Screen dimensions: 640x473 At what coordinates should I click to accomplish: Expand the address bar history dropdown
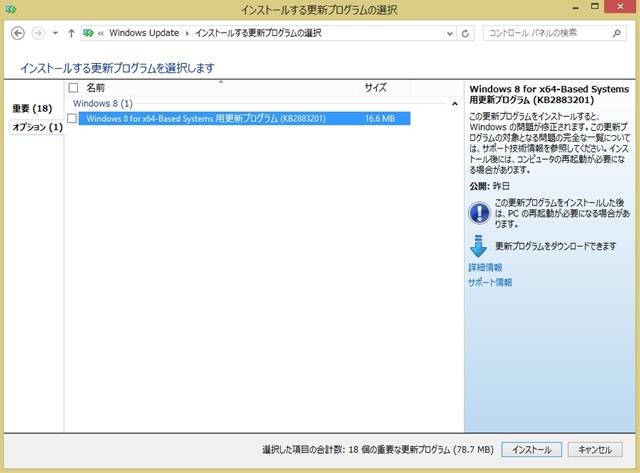449,33
